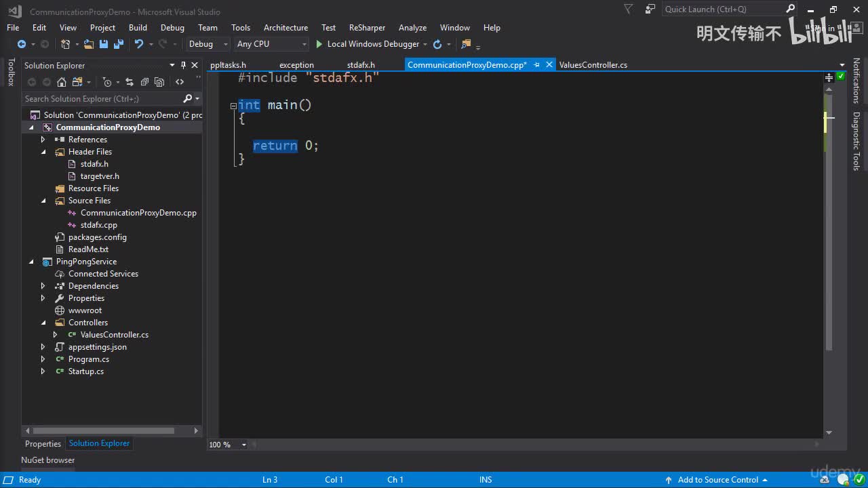Click the Solution Explorer horizontal scrollbar thumb
Screen dimensions: 868x488
pos(104,430)
